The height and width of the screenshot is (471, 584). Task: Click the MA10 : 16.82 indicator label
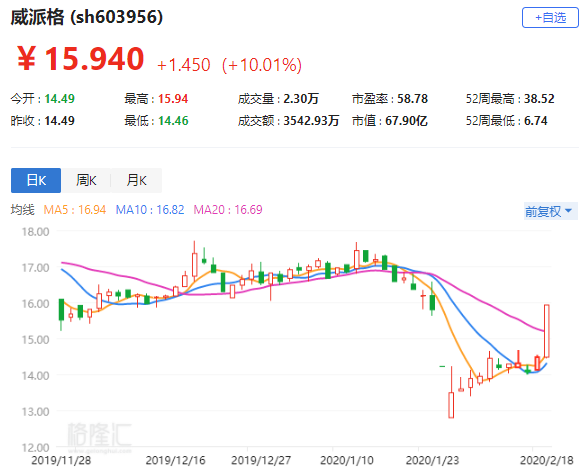click(150, 210)
